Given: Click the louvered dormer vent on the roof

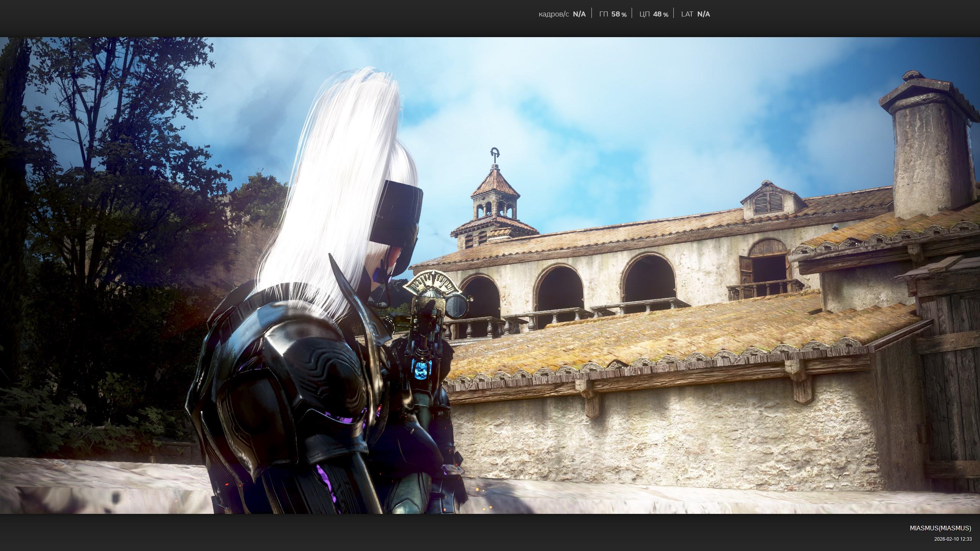Looking at the screenshot, I should pyautogui.click(x=768, y=204).
